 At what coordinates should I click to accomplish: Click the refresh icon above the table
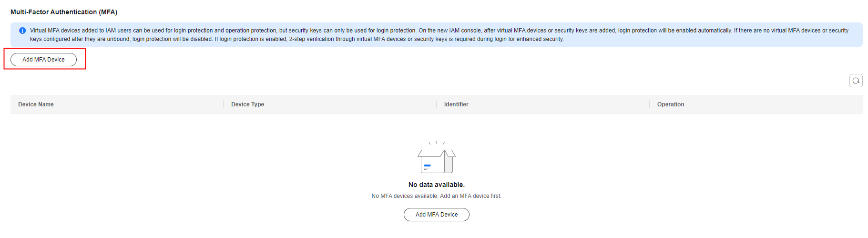click(856, 81)
